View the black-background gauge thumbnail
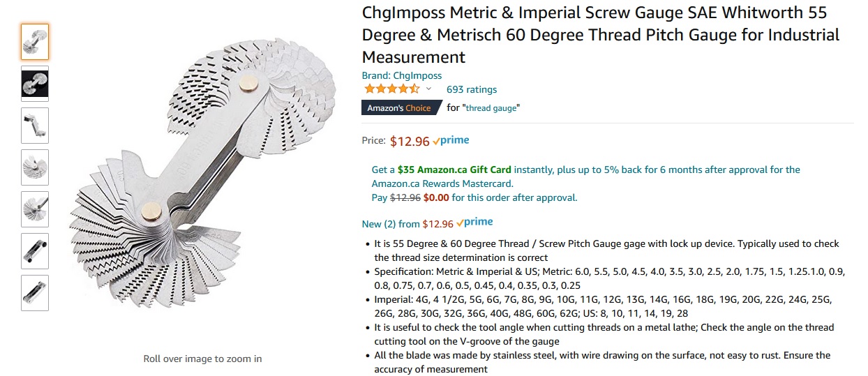Screen dimensions: 868x376 pos(35,84)
